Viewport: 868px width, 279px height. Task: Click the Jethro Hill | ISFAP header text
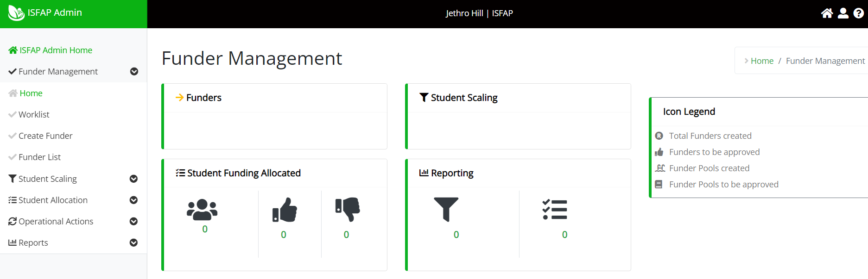(x=479, y=13)
